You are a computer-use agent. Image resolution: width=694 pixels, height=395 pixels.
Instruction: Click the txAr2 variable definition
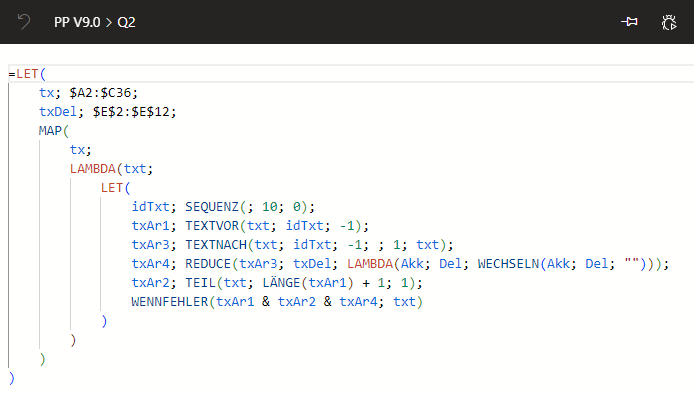pos(150,283)
